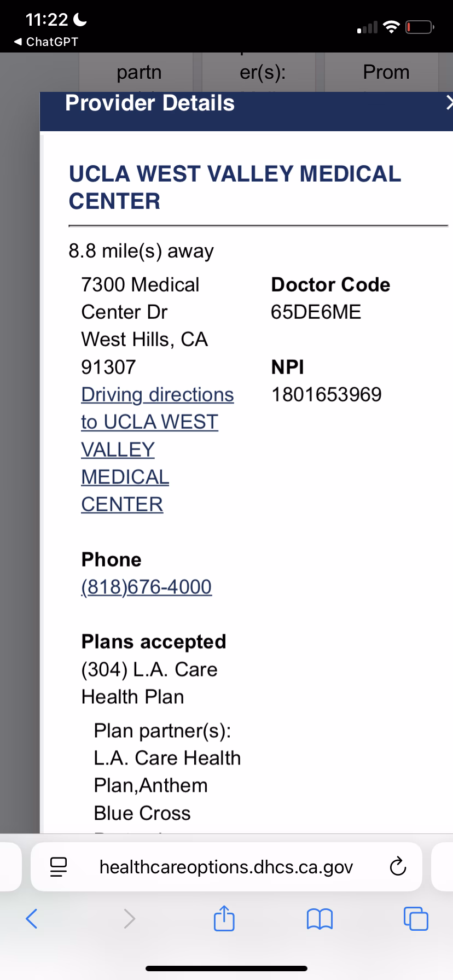Open Safari tabs overview icon
This screenshot has width=453, height=980.
(x=416, y=918)
